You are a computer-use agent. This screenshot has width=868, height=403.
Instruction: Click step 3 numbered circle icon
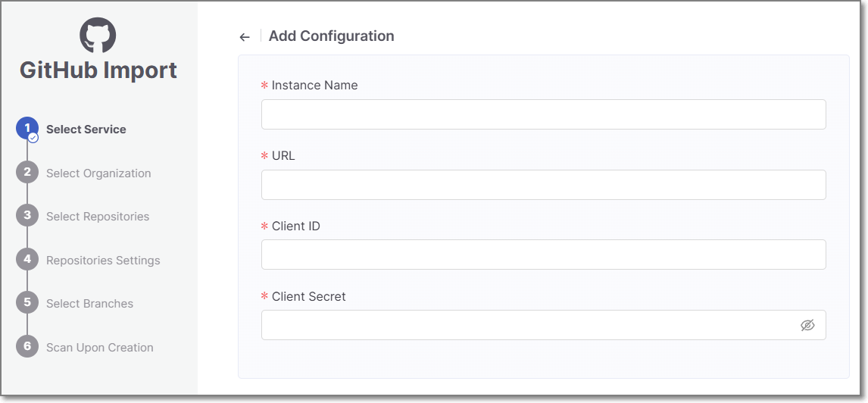point(27,216)
